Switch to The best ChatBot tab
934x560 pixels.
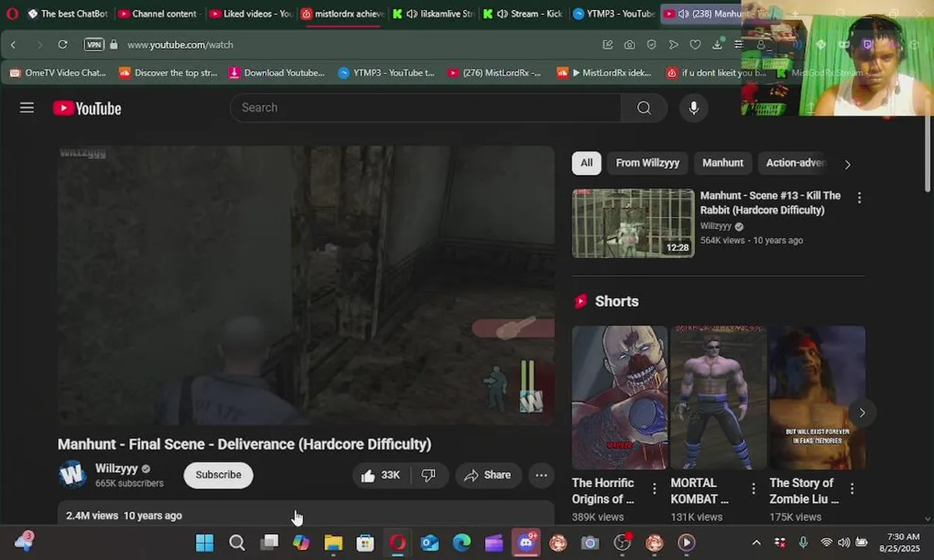[68, 14]
